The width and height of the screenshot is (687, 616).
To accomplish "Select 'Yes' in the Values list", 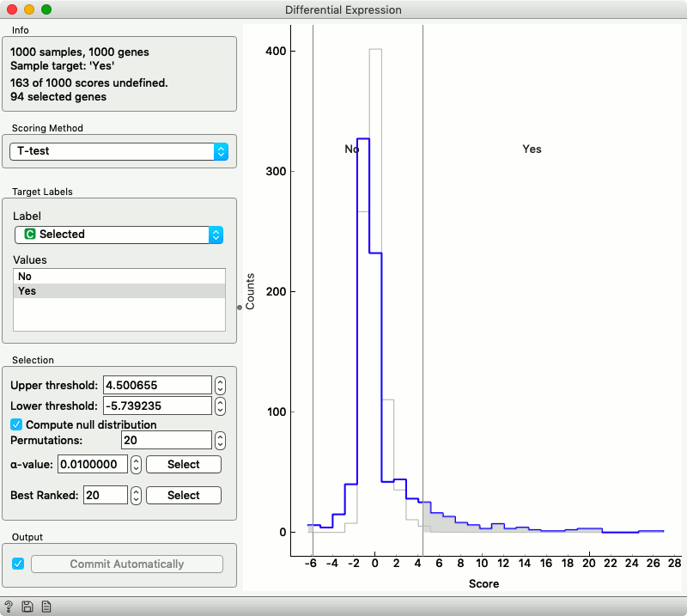I will pyautogui.click(x=119, y=290).
